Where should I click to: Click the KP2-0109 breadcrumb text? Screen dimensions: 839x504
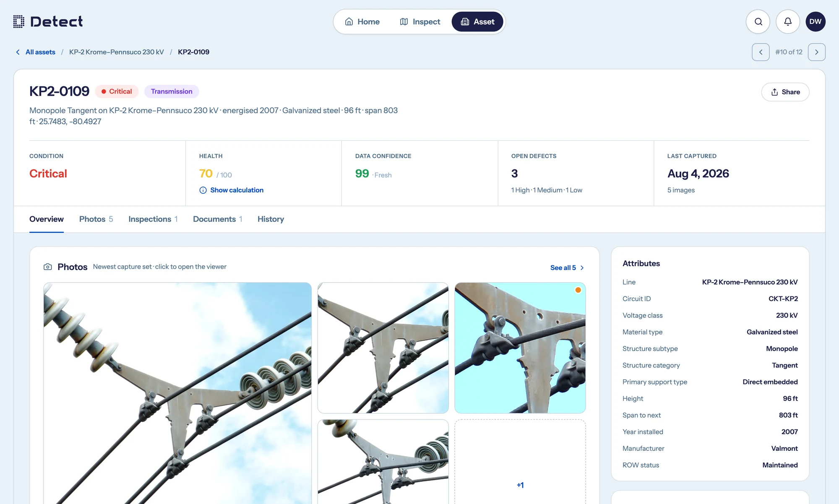pos(193,52)
